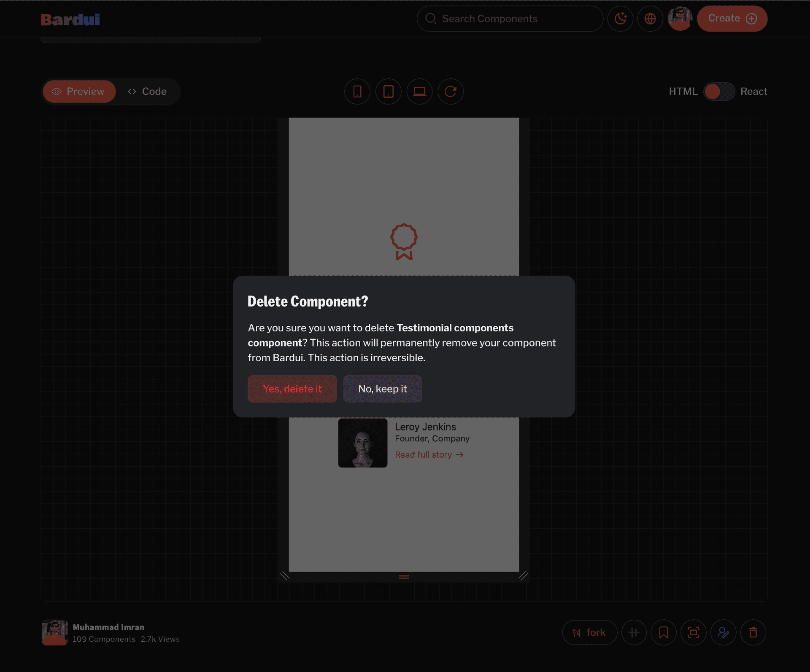Open Read full story link

click(429, 454)
